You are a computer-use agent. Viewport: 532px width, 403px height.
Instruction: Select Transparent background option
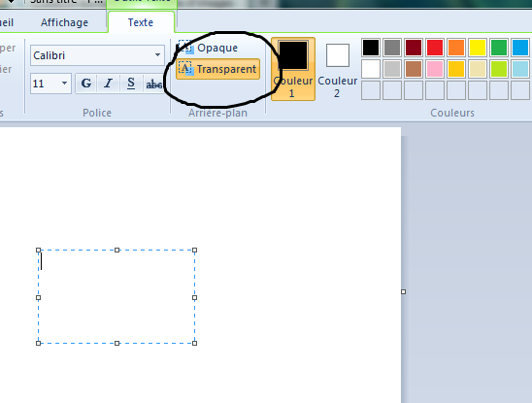[x=217, y=69]
